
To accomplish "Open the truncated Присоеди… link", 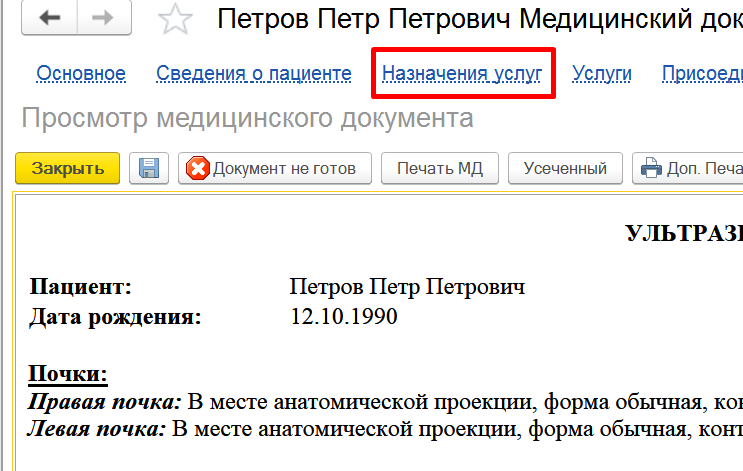I will tap(701, 73).
